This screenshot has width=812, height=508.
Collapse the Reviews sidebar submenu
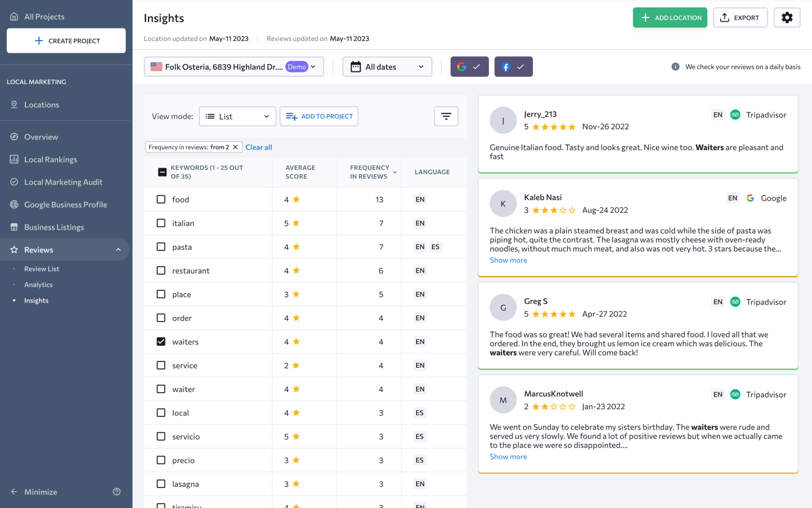point(118,249)
